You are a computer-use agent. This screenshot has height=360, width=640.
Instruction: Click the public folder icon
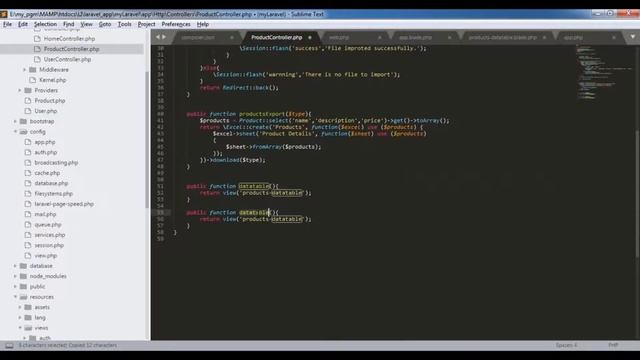[23, 287]
